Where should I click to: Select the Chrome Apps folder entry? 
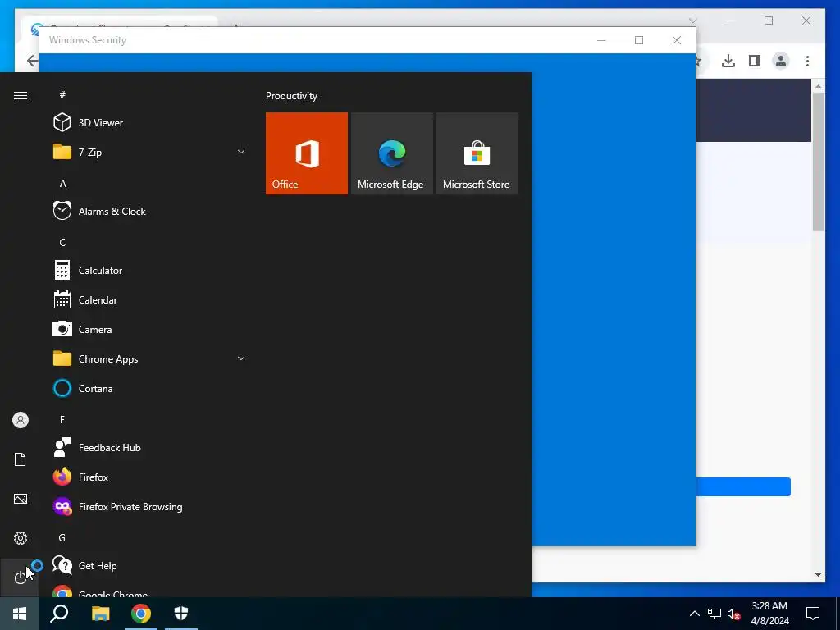(148, 358)
